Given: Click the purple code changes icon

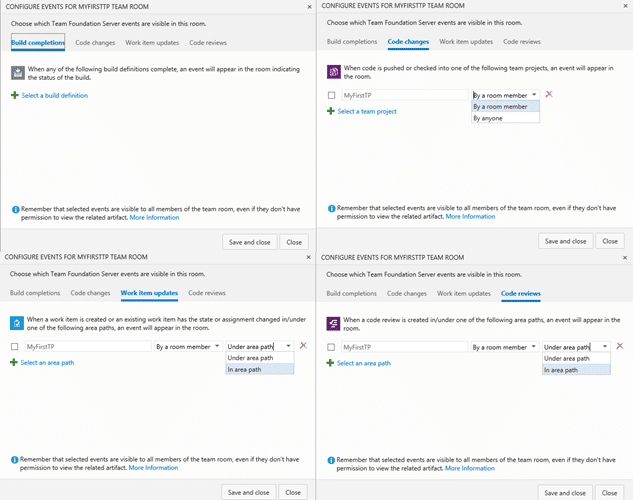Looking at the screenshot, I should [x=334, y=72].
